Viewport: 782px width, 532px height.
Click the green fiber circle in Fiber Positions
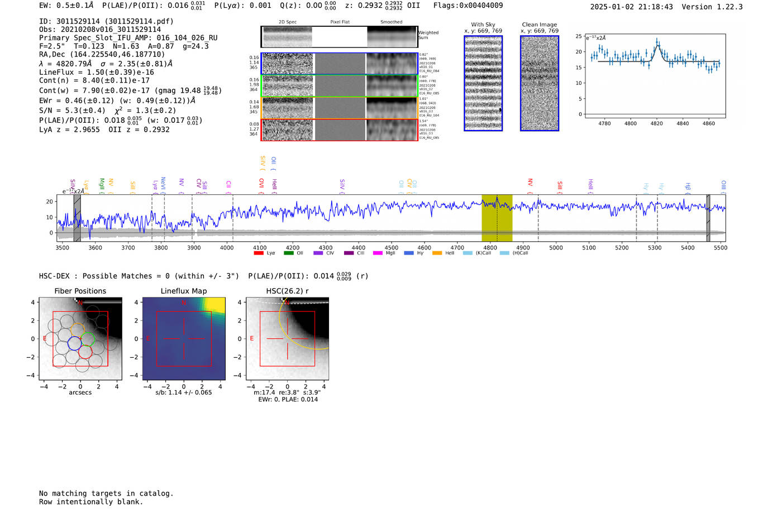point(87,339)
